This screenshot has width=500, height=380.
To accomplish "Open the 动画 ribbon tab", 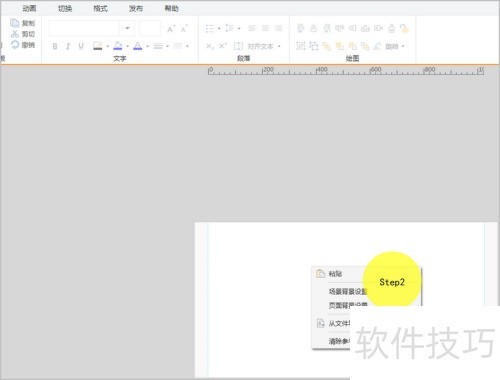I will click(x=29, y=8).
